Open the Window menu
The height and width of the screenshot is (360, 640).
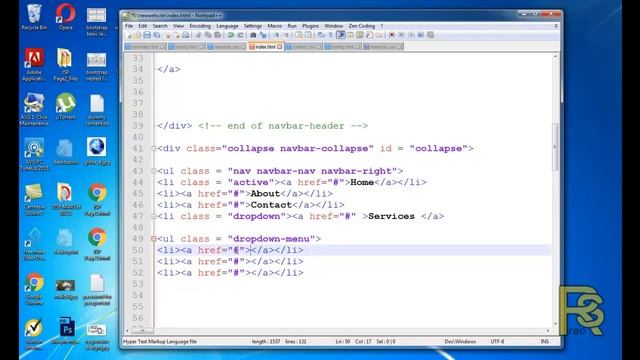point(333,26)
